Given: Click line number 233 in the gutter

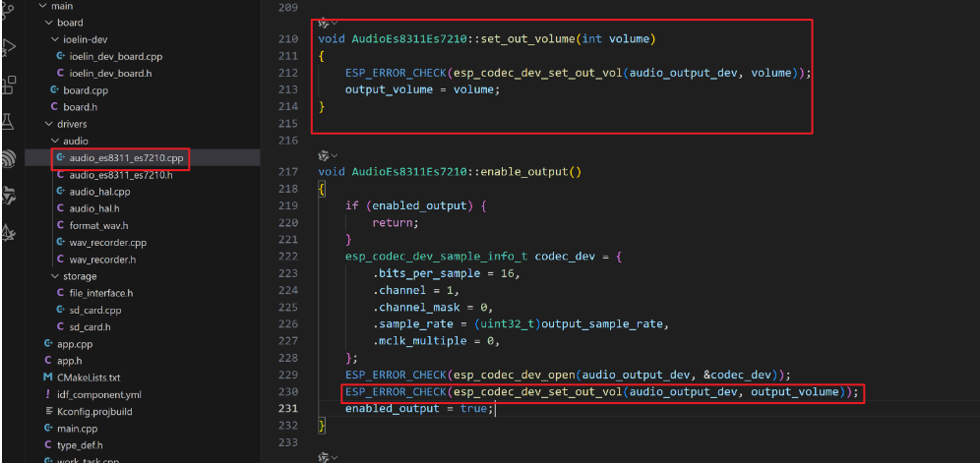Looking at the screenshot, I should coord(288,442).
